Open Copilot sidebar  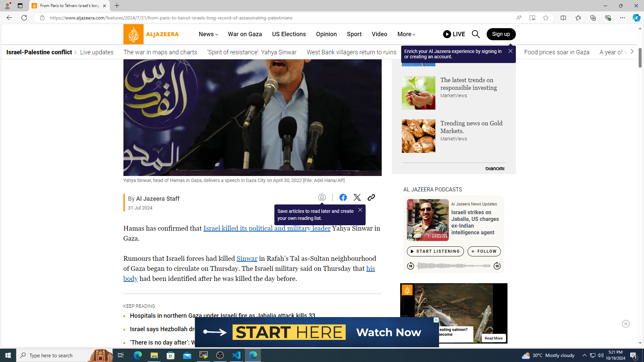pyautogui.click(x=636, y=18)
